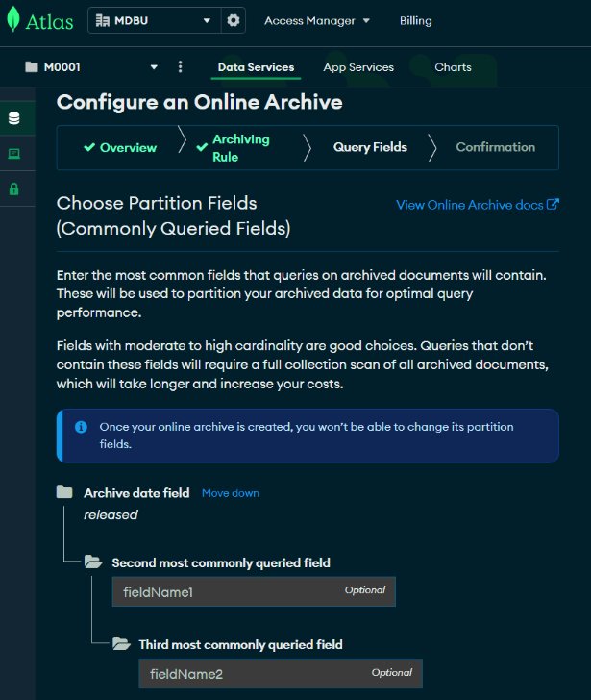Select the 'released' archive field text
591x700 pixels.
tap(111, 515)
